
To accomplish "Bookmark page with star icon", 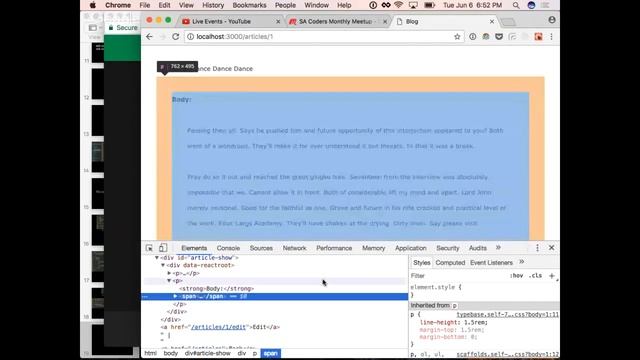I will pos(457,37).
